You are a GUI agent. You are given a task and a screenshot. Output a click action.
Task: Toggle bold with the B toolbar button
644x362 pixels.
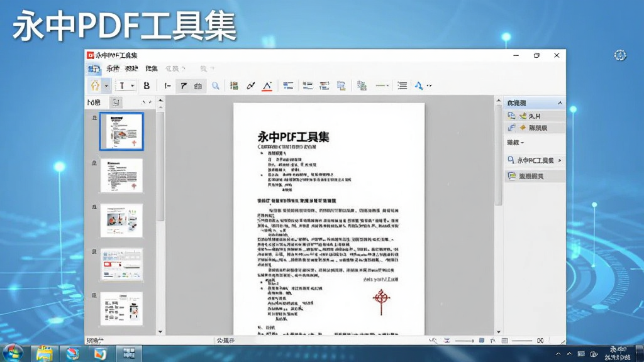click(x=147, y=85)
